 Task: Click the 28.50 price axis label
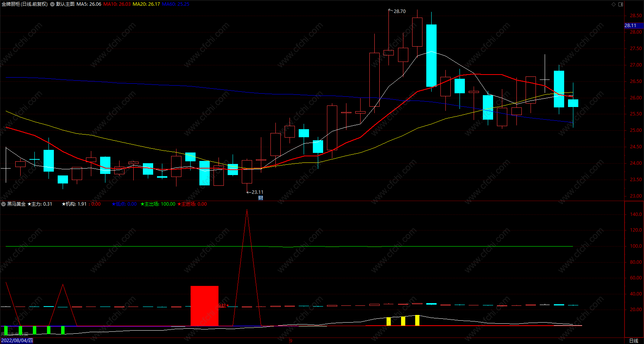(x=636, y=16)
